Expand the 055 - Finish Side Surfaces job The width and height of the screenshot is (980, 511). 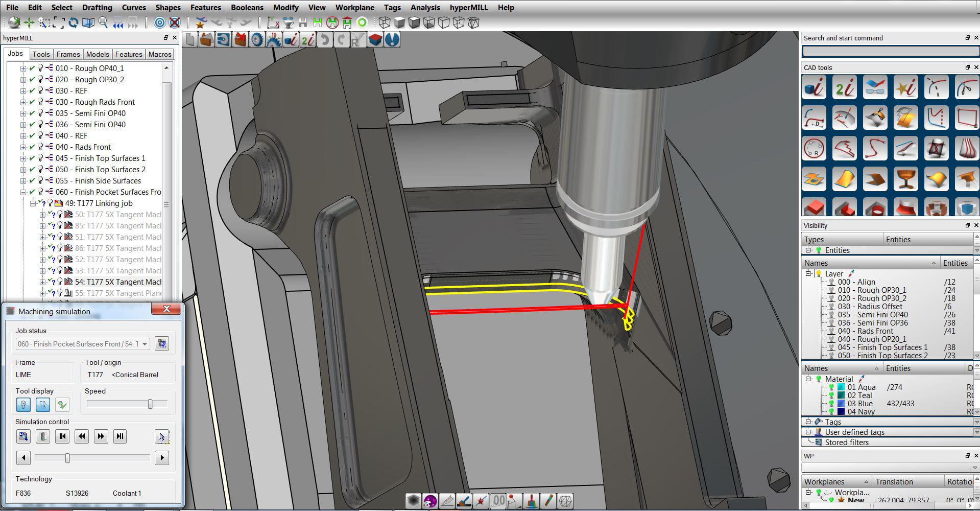point(23,181)
